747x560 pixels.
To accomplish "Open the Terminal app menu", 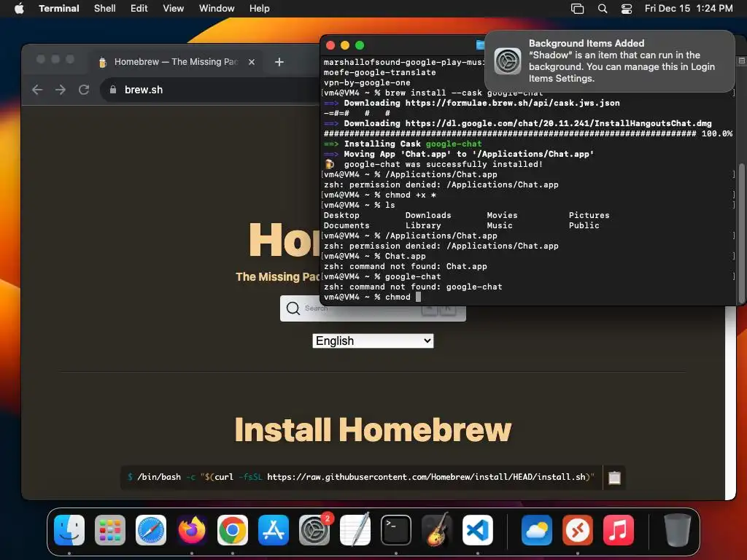I will [x=59, y=8].
